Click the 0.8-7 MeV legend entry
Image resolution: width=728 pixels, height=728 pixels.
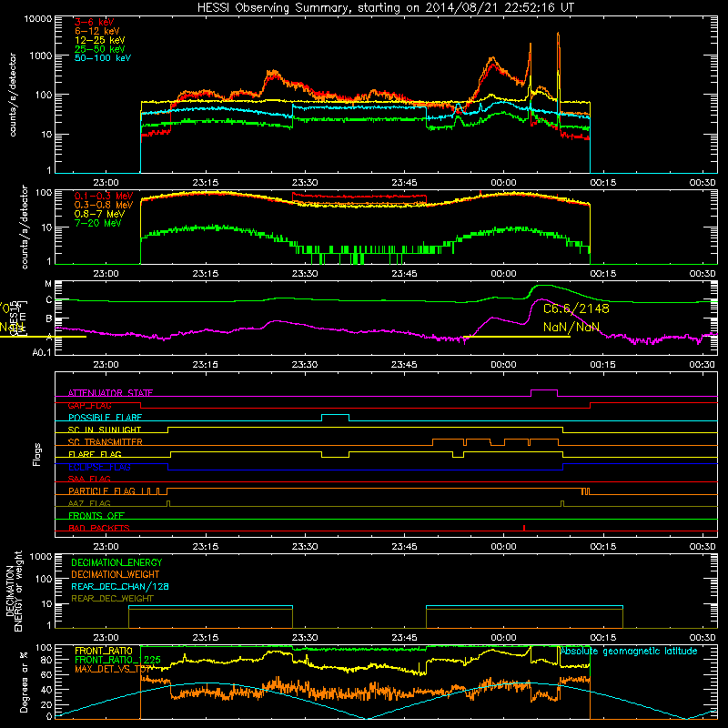coord(100,214)
